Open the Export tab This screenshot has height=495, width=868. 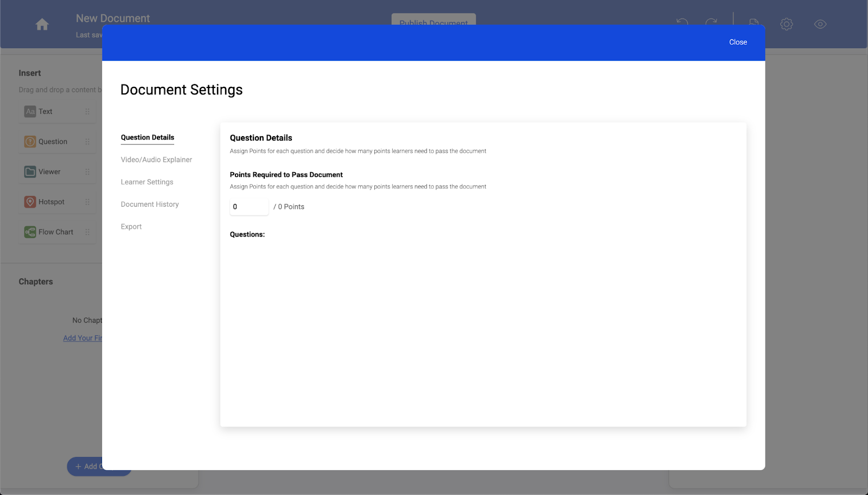[x=131, y=227]
